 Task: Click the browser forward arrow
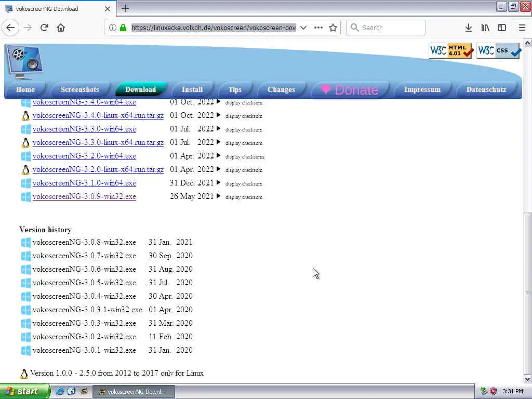(x=28, y=28)
